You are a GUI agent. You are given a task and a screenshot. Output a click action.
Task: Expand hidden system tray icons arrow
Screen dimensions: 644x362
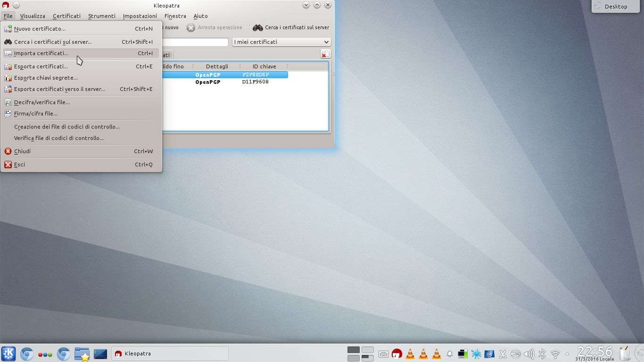tap(568, 354)
